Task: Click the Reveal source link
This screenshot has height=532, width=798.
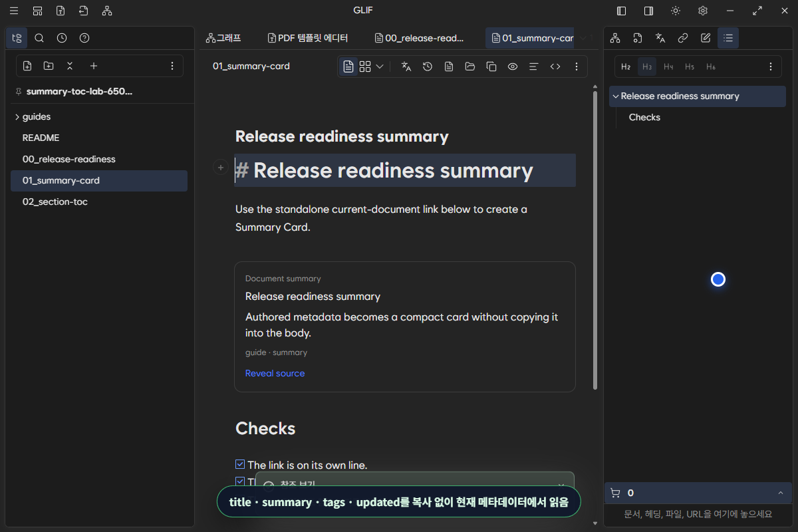Action: coord(275,373)
